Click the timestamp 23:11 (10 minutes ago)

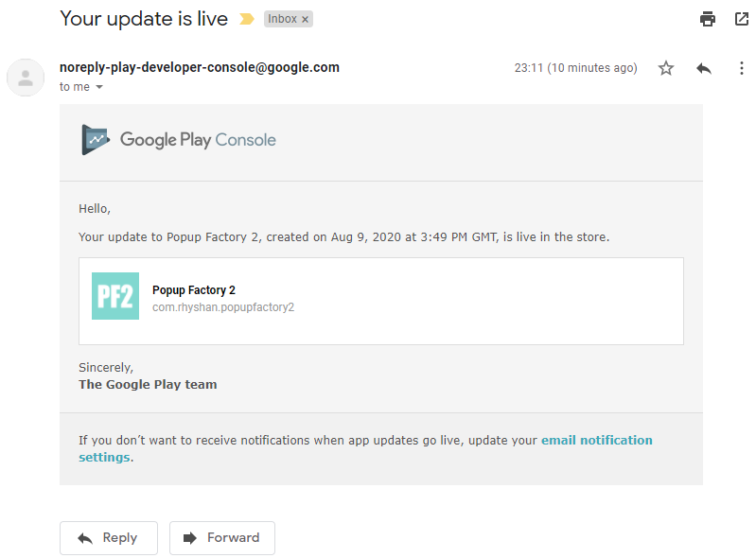(575, 68)
